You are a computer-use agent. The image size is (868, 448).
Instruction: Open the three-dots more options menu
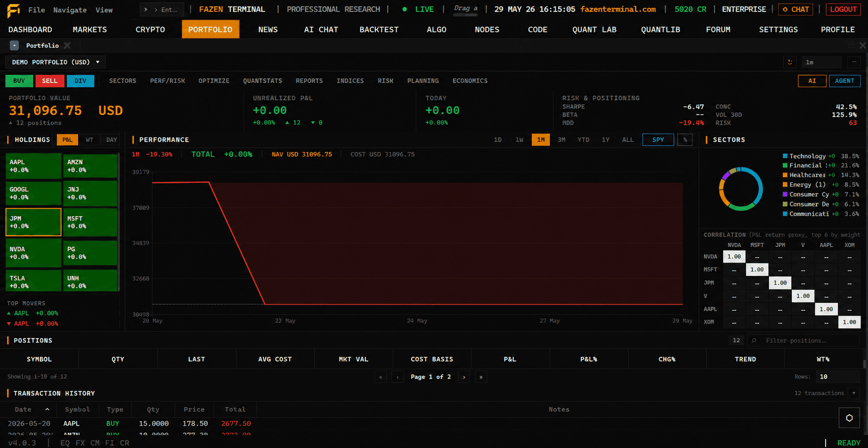coord(854,62)
